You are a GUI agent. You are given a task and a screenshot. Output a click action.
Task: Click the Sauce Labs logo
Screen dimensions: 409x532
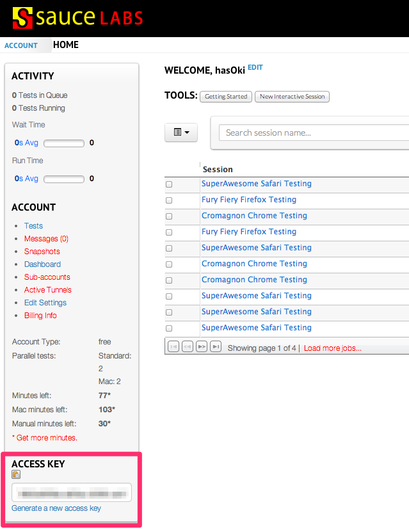point(77,18)
